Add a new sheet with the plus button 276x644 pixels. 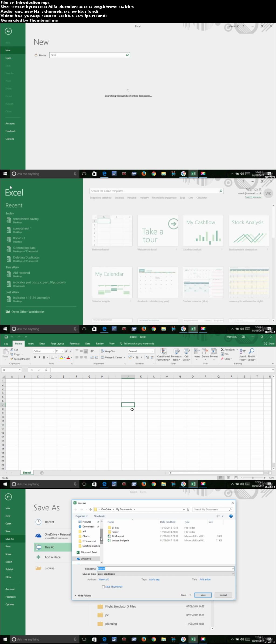tap(42, 473)
